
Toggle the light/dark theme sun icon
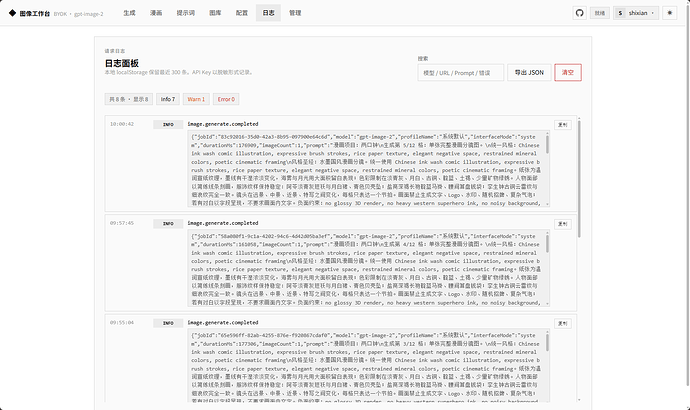670,13
